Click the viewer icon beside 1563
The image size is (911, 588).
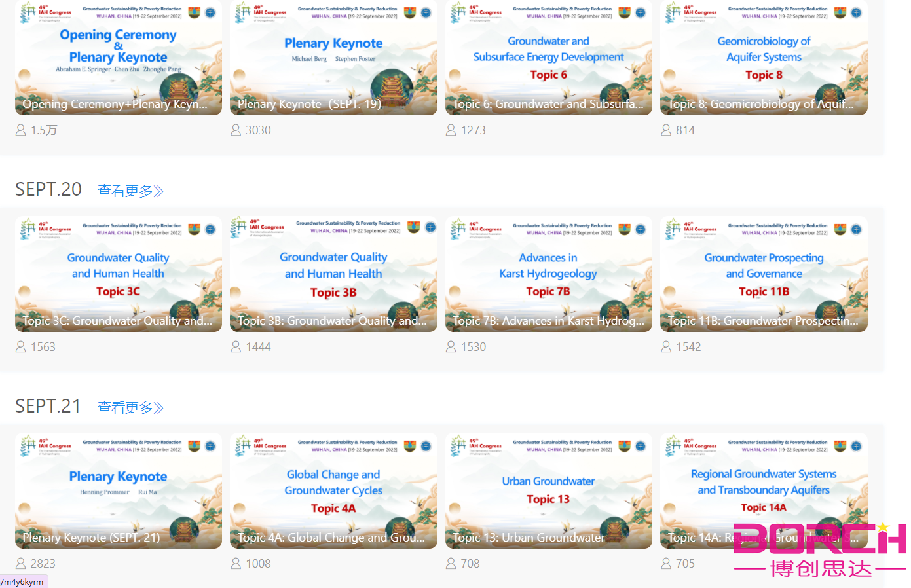(x=21, y=347)
